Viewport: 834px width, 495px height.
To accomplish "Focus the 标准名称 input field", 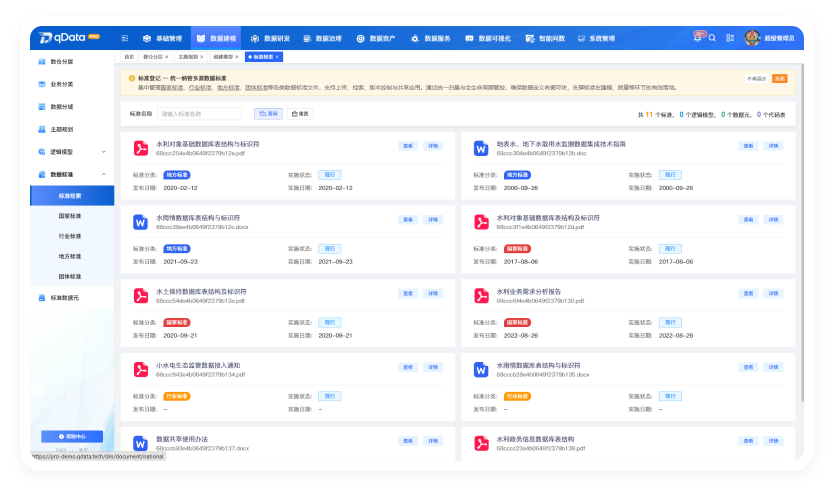I will pyautogui.click(x=199, y=114).
